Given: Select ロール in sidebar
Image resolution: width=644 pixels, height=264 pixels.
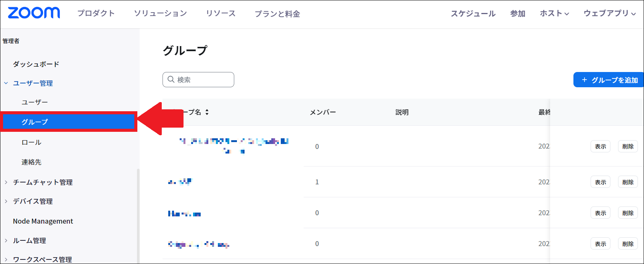Looking at the screenshot, I should tap(31, 142).
